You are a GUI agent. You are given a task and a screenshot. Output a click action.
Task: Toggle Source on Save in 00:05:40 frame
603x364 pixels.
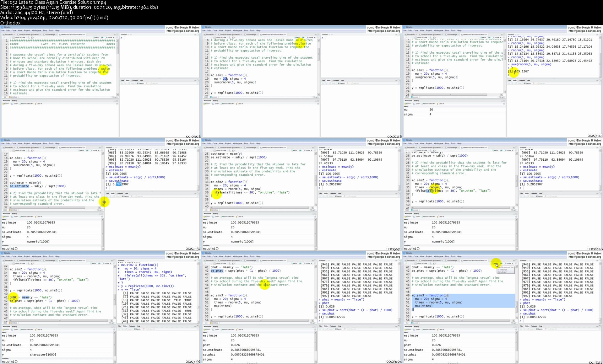pyautogui.click(x=215, y=150)
